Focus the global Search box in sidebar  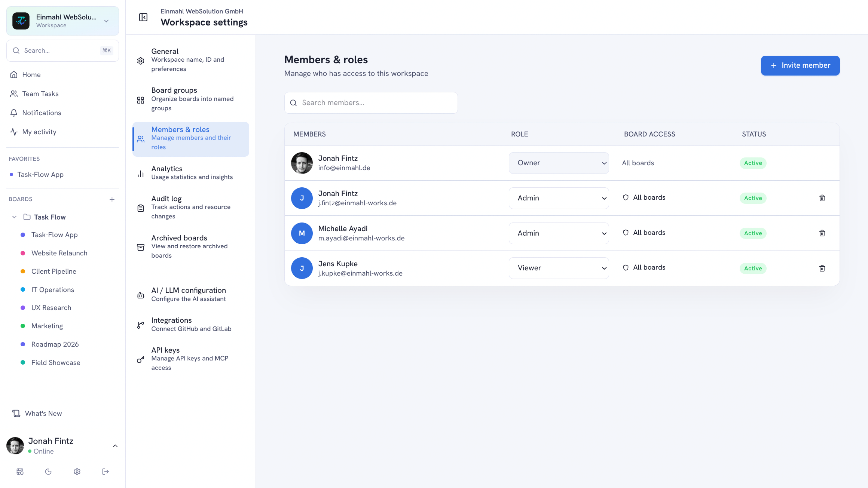pyautogui.click(x=63, y=50)
